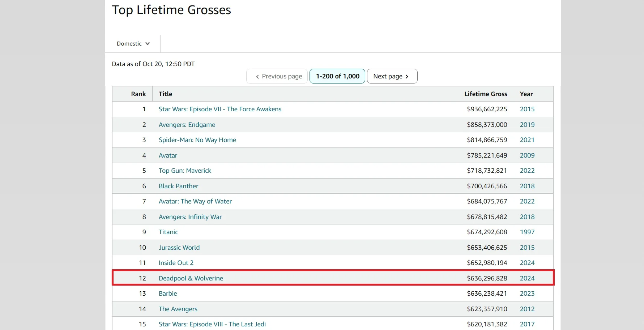The height and width of the screenshot is (330, 644).
Task: Click year 2023 for Barbie
Action: pos(527,293)
